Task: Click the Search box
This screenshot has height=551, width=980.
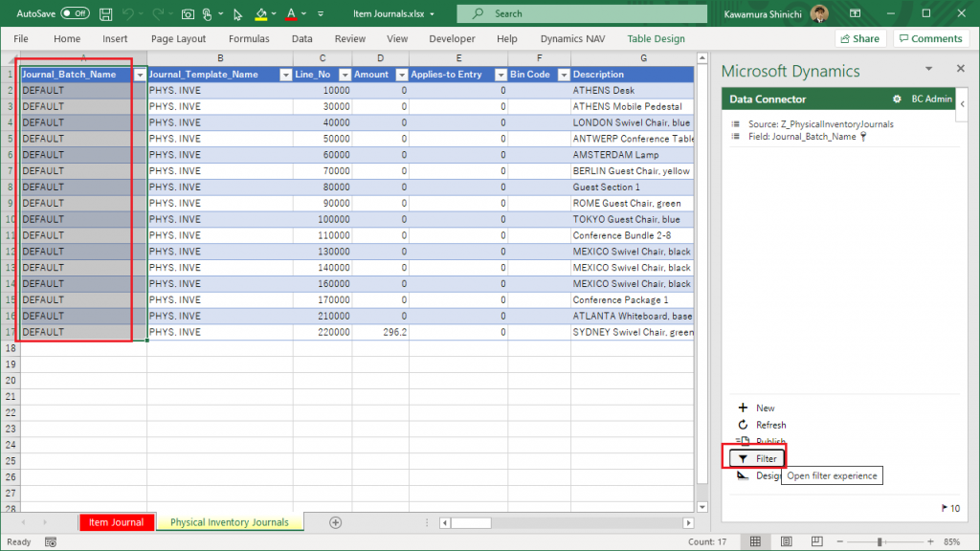Action: point(582,13)
